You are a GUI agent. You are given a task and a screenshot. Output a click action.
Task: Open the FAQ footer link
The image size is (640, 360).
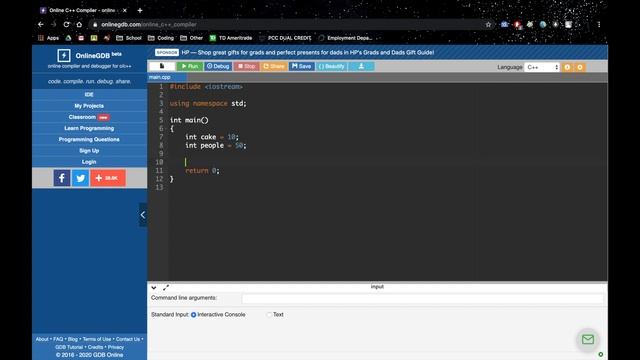[x=58, y=339]
